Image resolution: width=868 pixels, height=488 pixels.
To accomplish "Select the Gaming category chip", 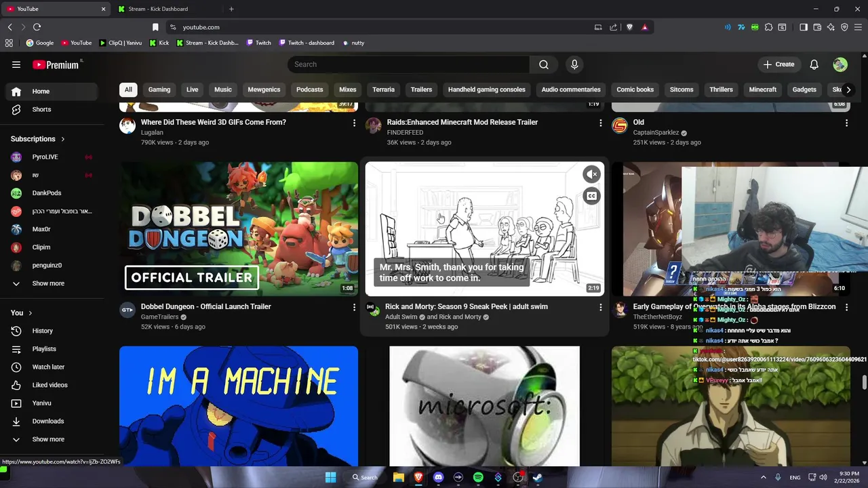I will 159,89.
